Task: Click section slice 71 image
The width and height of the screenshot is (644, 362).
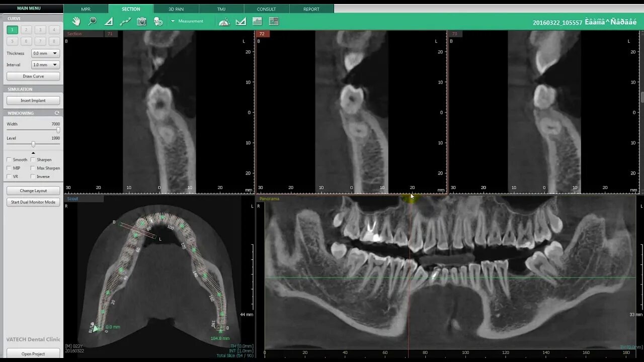Action: (159, 112)
